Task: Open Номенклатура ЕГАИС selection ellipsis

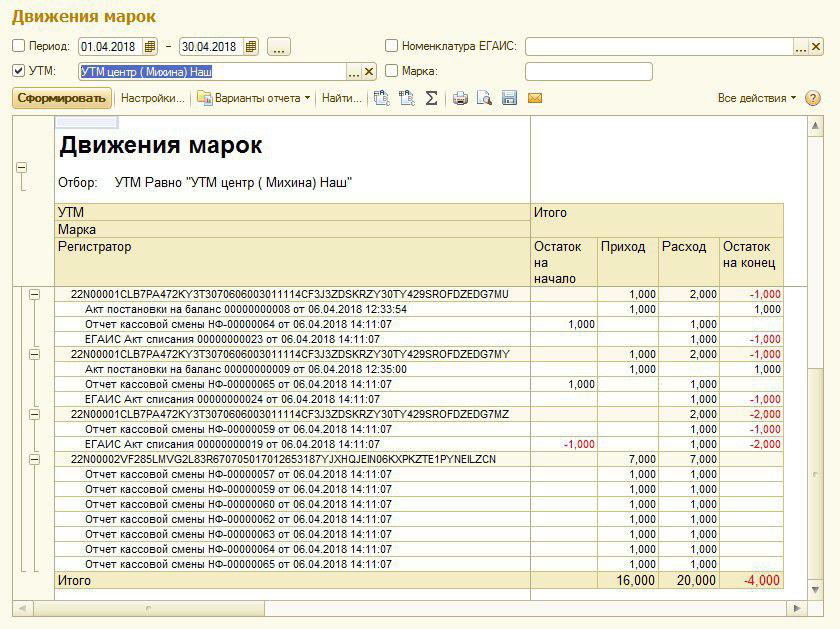Action: pos(800,47)
